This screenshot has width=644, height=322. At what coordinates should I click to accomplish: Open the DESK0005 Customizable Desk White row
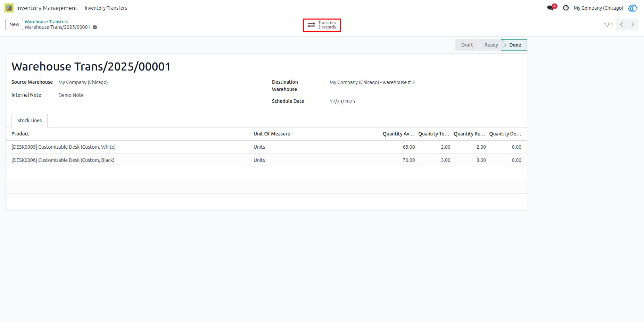coord(266,147)
